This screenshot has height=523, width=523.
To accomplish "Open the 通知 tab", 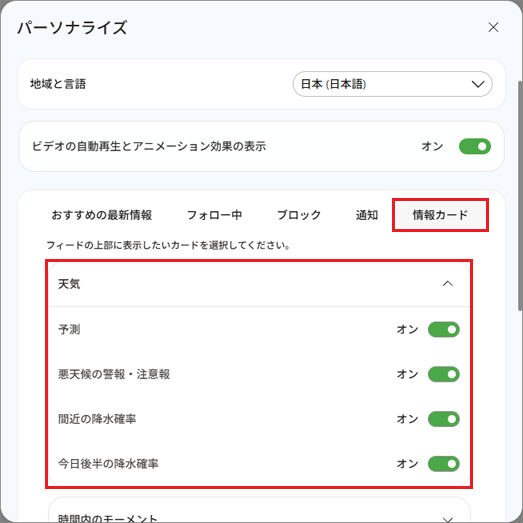I will pyautogui.click(x=367, y=215).
